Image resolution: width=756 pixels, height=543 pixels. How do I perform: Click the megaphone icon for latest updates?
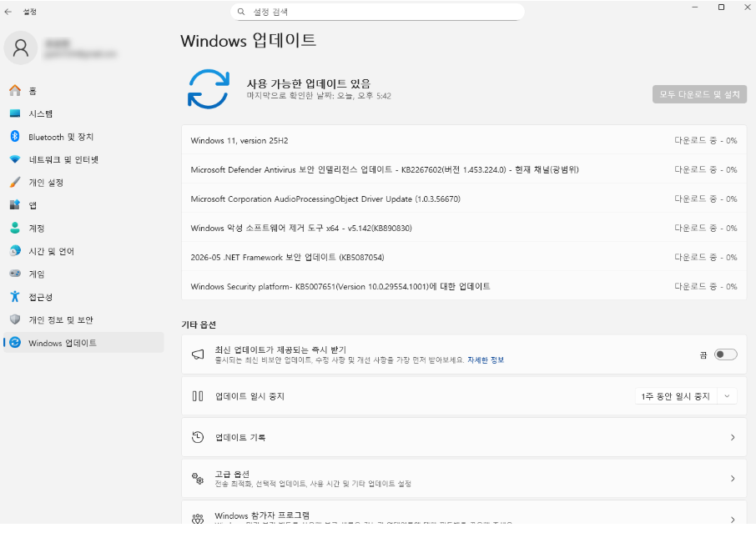(x=198, y=354)
